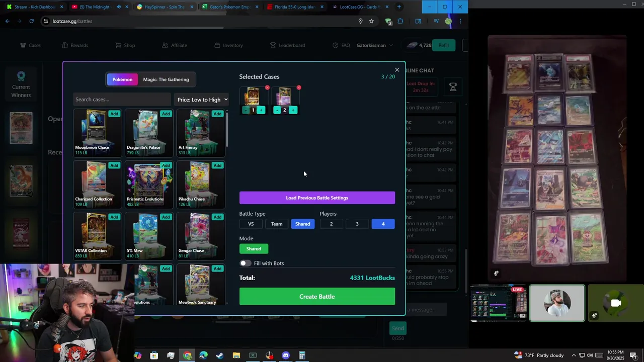The height and width of the screenshot is (362, 644).
Task: Add the 5% Mew case
Action: (166, 217)
